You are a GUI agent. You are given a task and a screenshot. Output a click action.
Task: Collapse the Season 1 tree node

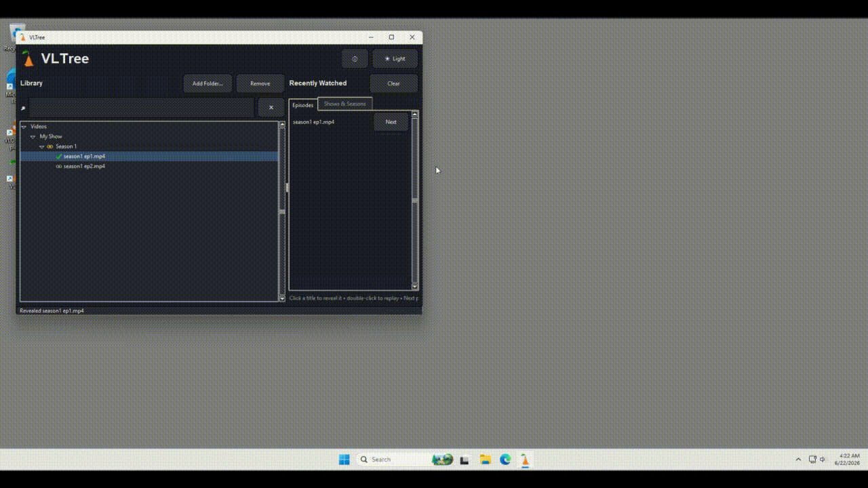pyautogui.click(x=41, y=146)
